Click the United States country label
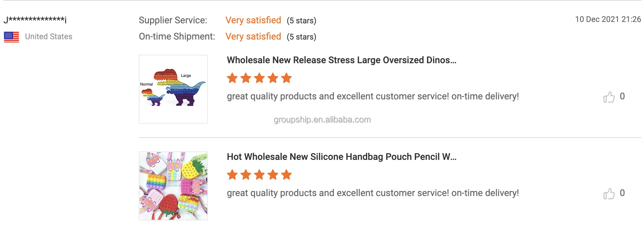Screen dimensions: 644x240 48,37
